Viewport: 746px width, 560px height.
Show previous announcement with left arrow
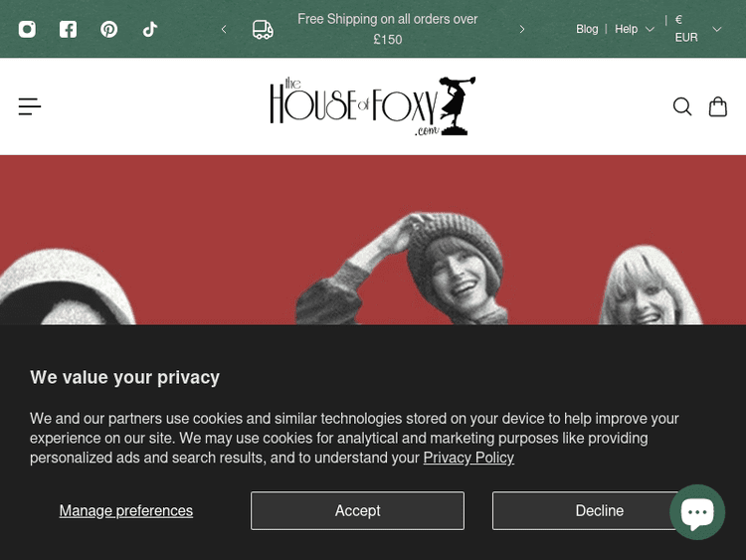[x=224, y=29]
